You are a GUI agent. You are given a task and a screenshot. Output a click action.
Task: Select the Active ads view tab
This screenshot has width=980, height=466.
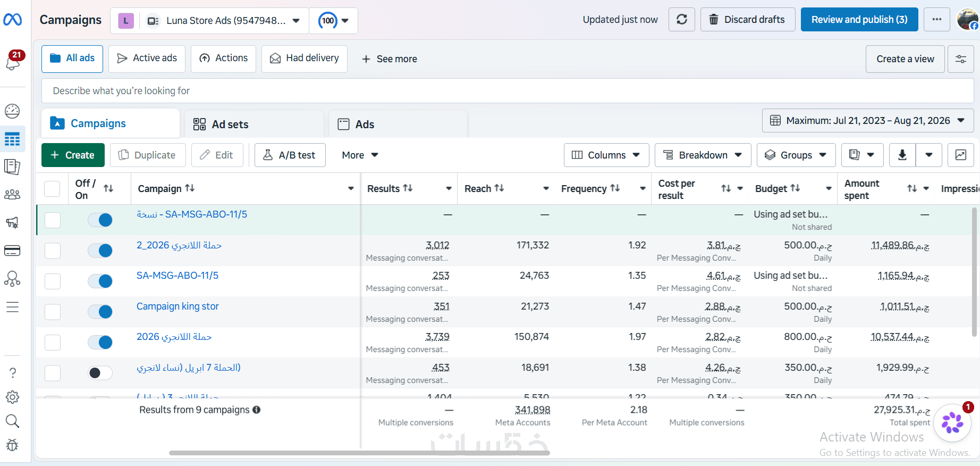coord(147,59)
